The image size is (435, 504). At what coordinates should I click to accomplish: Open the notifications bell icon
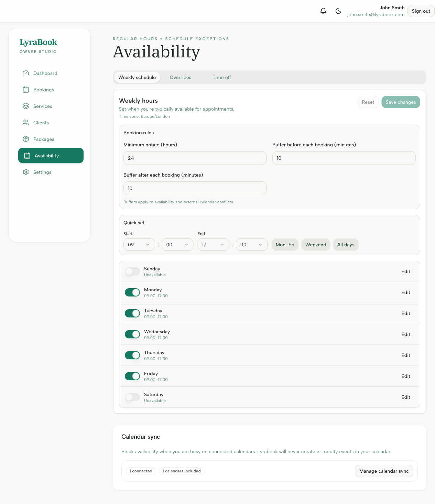tap(323, 11)
